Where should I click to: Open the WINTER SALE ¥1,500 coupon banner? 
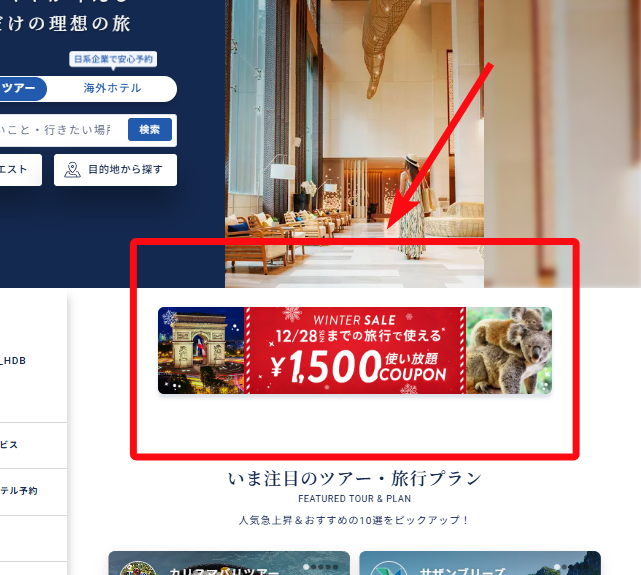[355, 350]
